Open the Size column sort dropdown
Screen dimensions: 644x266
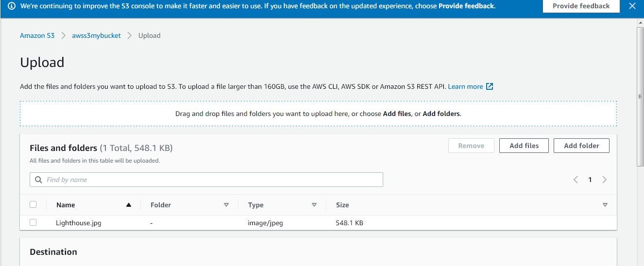coord(605,205)
